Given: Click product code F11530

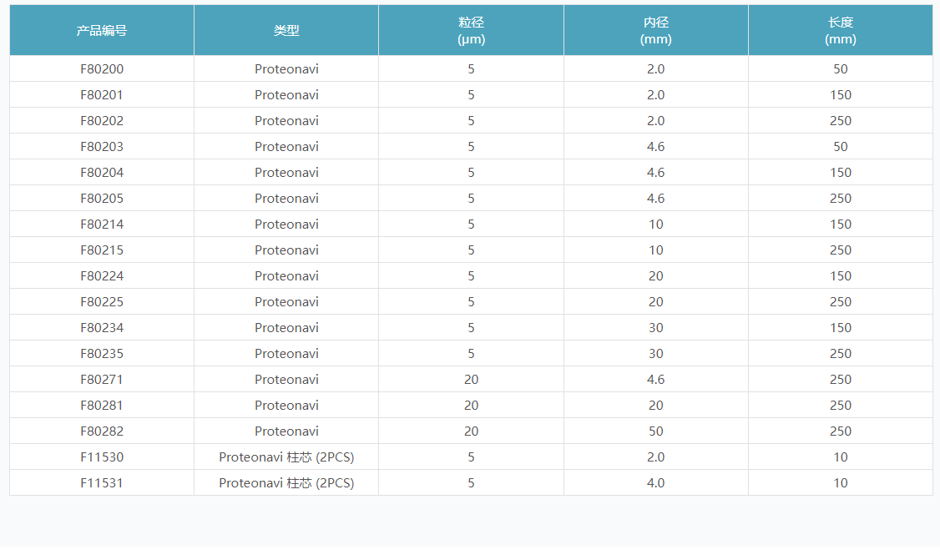Looking at the screenshot, I should tap(102, 457).
